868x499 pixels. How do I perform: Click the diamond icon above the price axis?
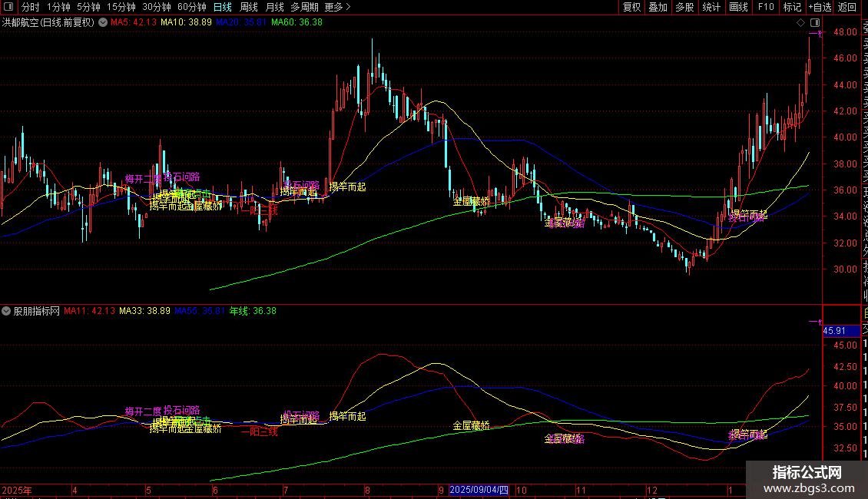801,23
